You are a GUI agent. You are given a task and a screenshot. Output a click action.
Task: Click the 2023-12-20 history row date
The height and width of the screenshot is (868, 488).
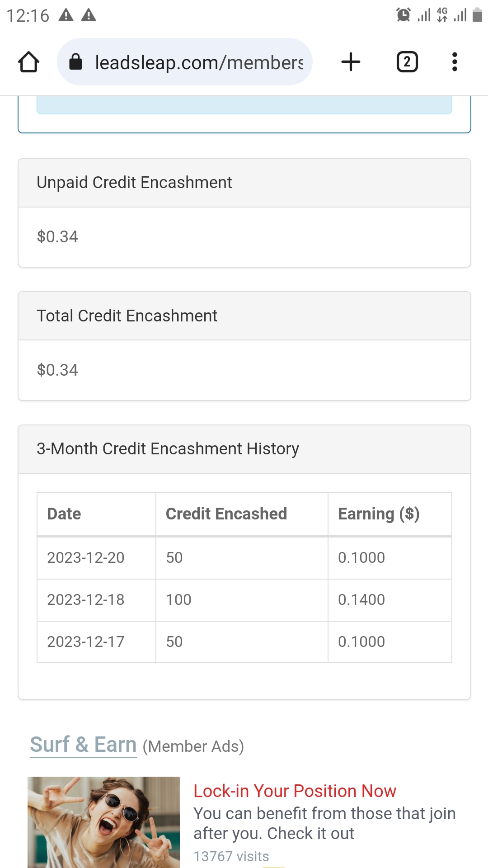coord(86,558)
